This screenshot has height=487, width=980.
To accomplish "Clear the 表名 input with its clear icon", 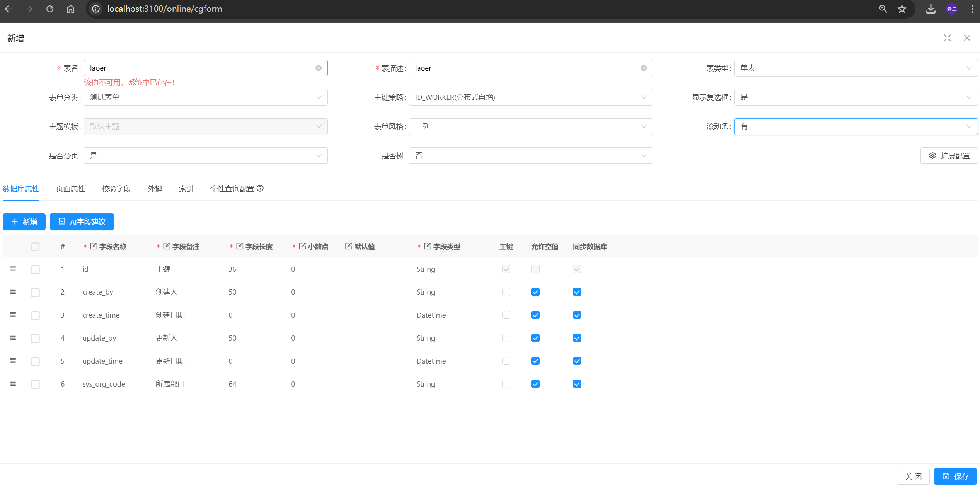I will pos(318,68).
